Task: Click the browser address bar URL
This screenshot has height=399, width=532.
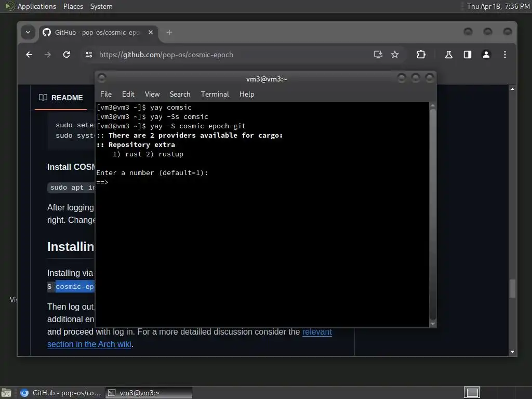Action: (x=166, y=55)
